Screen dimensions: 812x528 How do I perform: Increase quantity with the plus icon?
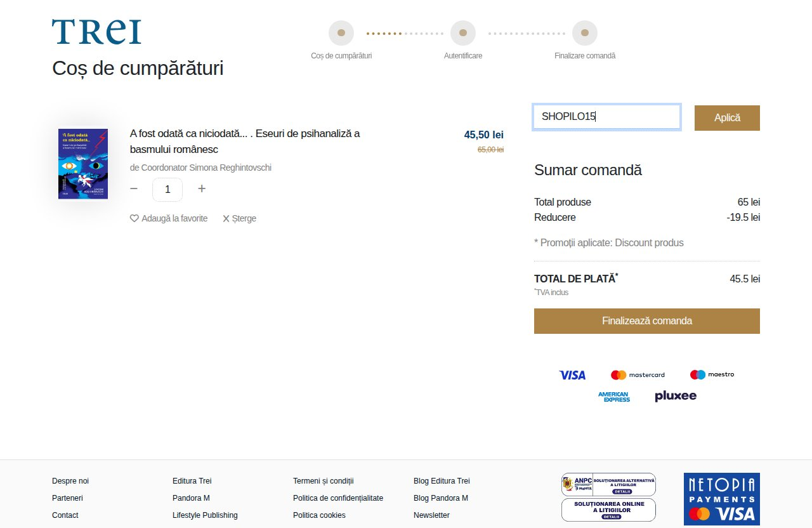point(202,188)
